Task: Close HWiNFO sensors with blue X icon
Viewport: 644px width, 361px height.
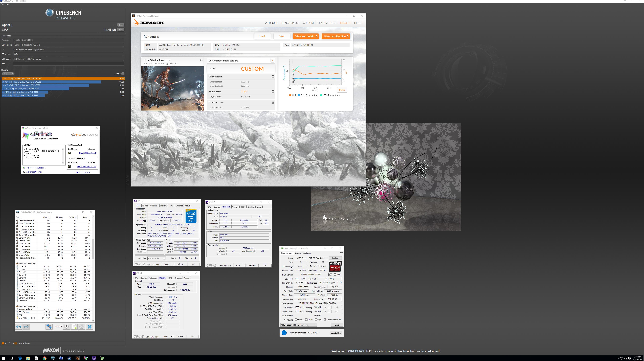Action: point(90,327)
